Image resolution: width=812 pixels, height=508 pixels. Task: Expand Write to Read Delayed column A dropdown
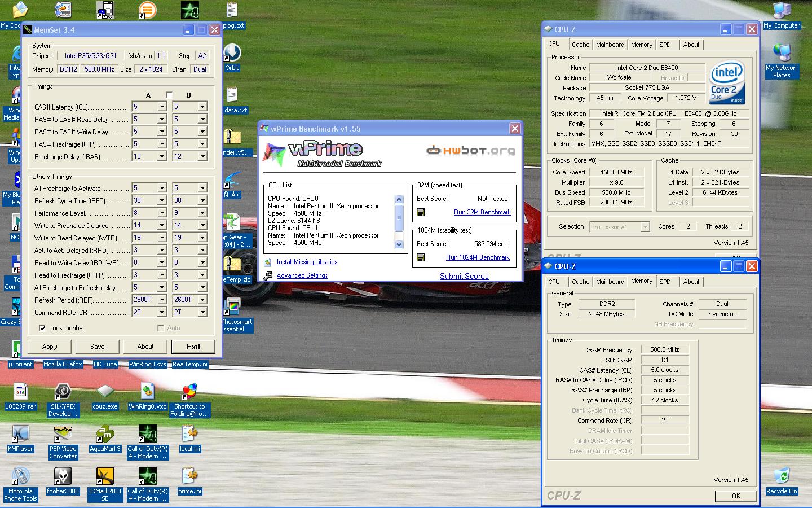(x=162, y=238)
